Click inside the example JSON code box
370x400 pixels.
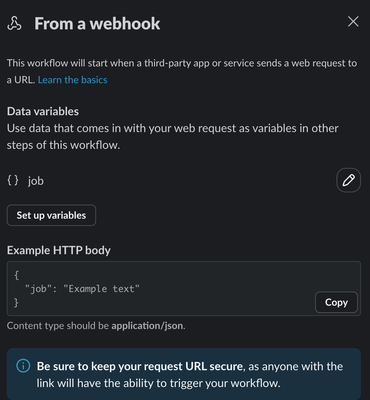pos(184,288)
